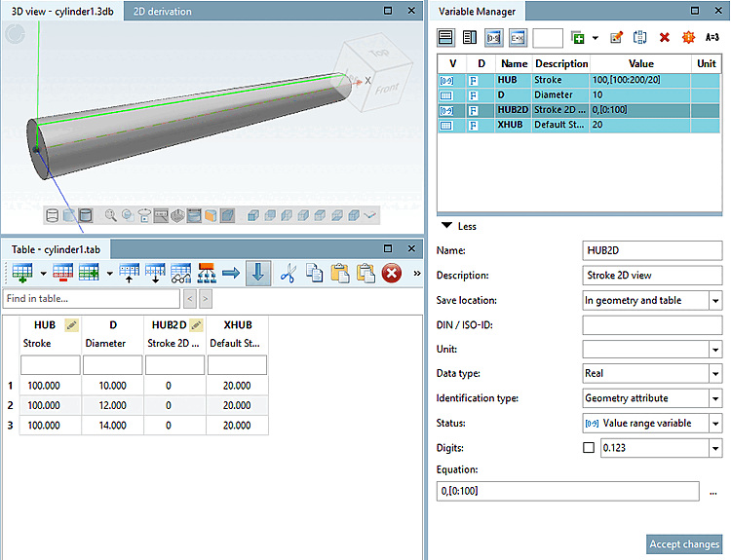Click the add variable green plus icon

pos(578,38)
